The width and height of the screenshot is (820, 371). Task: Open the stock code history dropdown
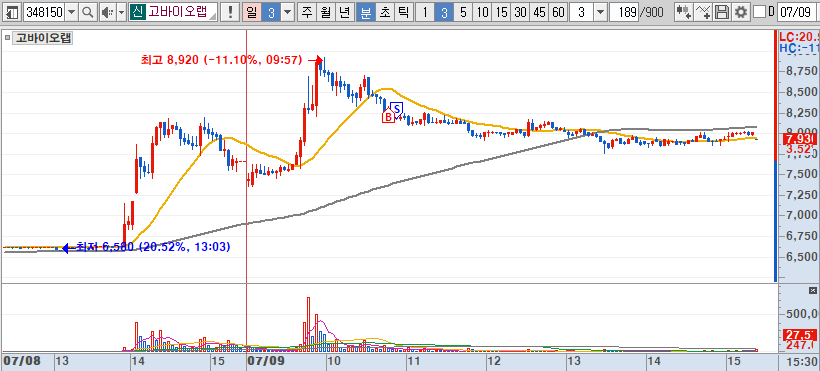(71, 12)
